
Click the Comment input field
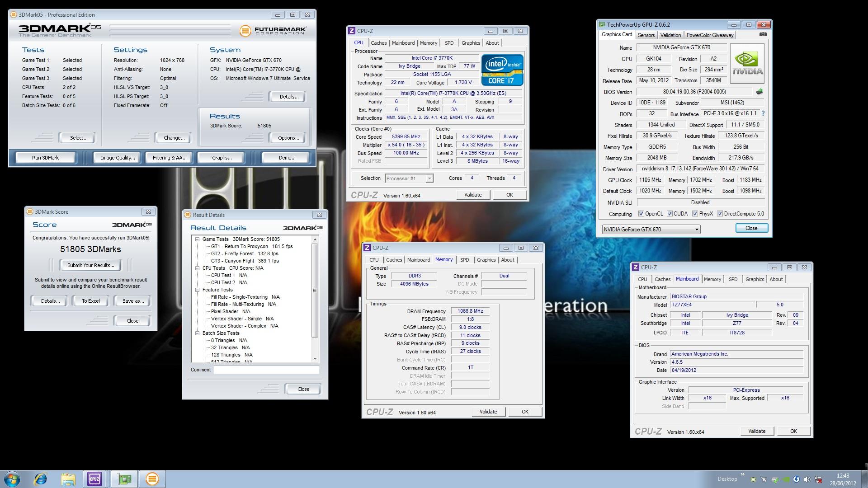coord(266,370)
